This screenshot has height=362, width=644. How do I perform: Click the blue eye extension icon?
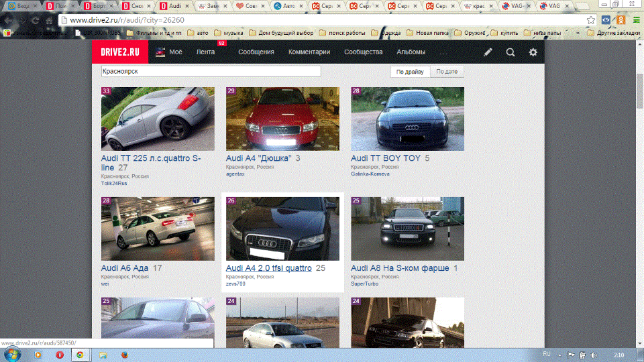[x=606, y=19]
